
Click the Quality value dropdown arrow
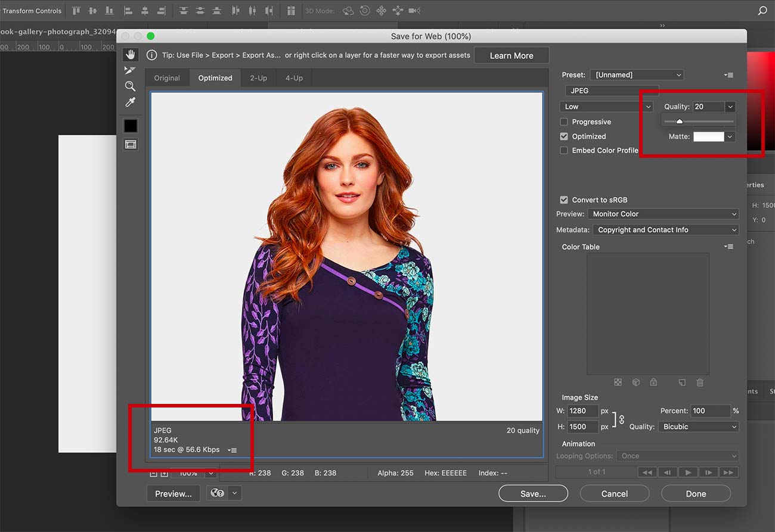(730, 107)
